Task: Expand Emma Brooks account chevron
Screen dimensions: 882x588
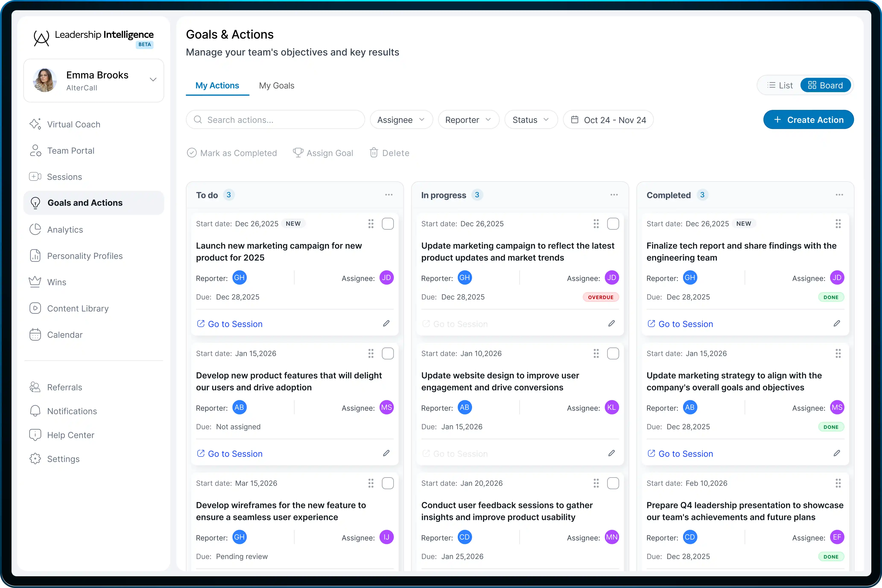Action: tap(153, 79)
